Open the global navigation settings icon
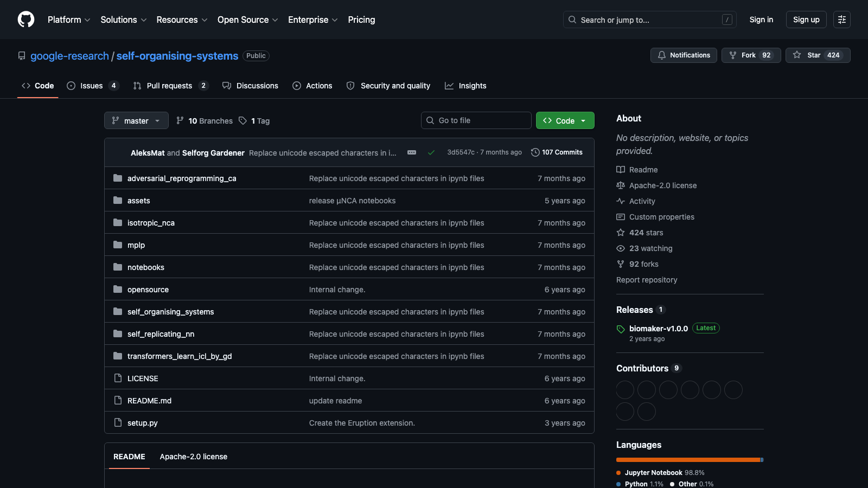This screenshot has width=868, height=488. [842, 20]
